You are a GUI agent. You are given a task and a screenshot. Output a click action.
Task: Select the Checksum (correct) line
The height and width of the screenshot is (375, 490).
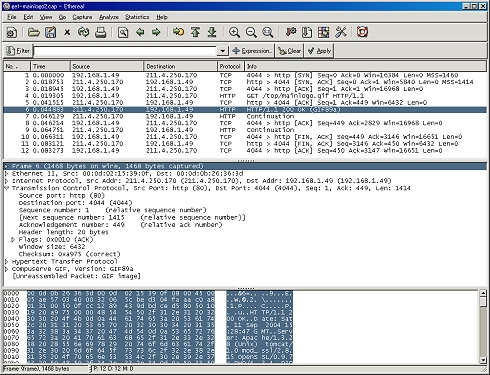pyautogui.click(x=69, y=254)
